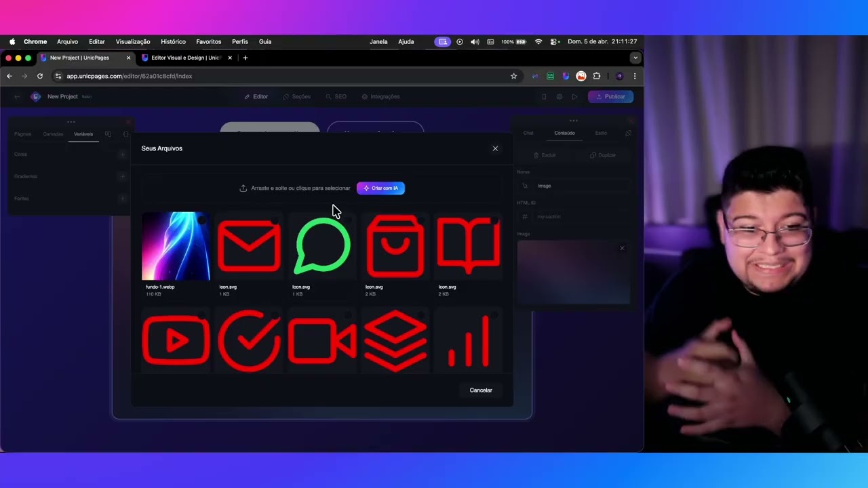Tick the selection circle on the layers icon
The image size is (868, 488).
click(422, 315)
